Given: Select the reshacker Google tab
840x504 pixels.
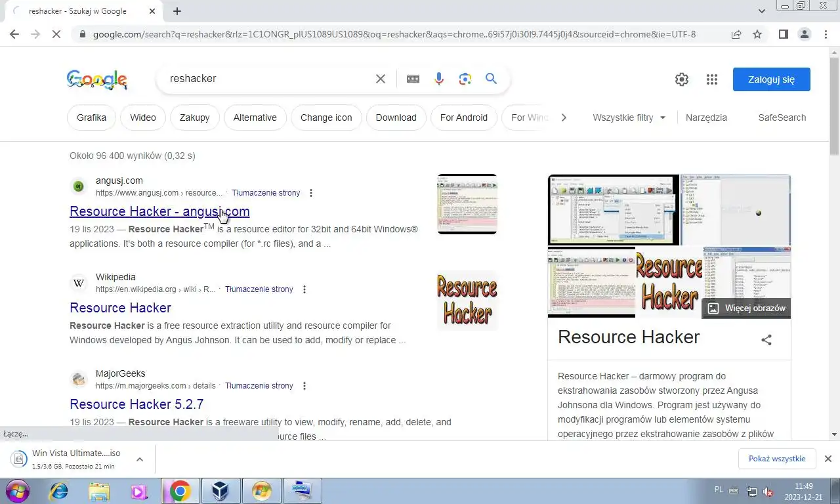Looking at the screenshot, I should coord(85,11).
